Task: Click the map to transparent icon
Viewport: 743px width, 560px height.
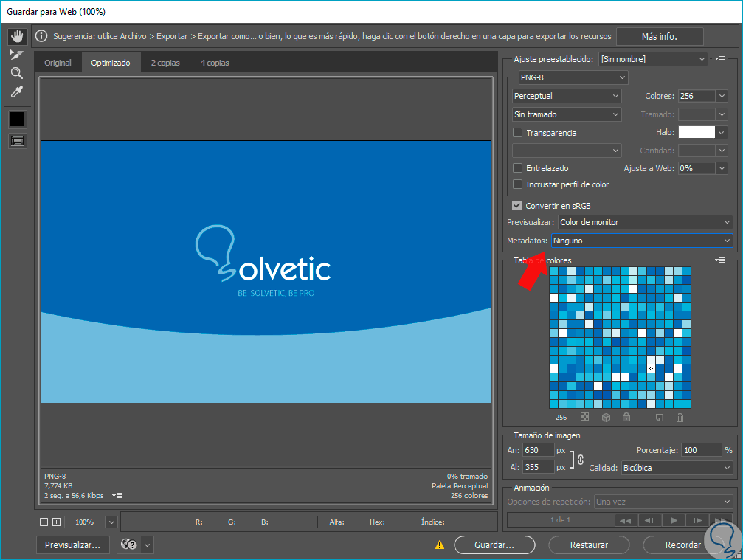Action: (584, 417)
